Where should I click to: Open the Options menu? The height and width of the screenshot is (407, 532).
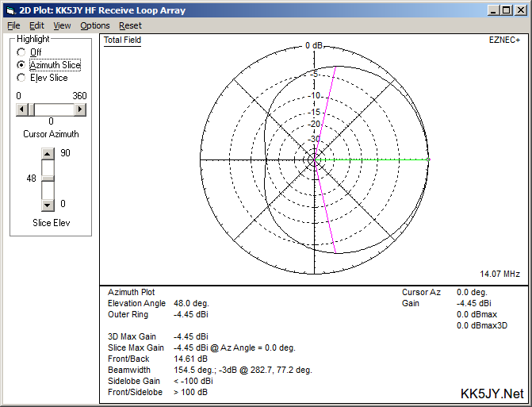(x=95, y=26)
